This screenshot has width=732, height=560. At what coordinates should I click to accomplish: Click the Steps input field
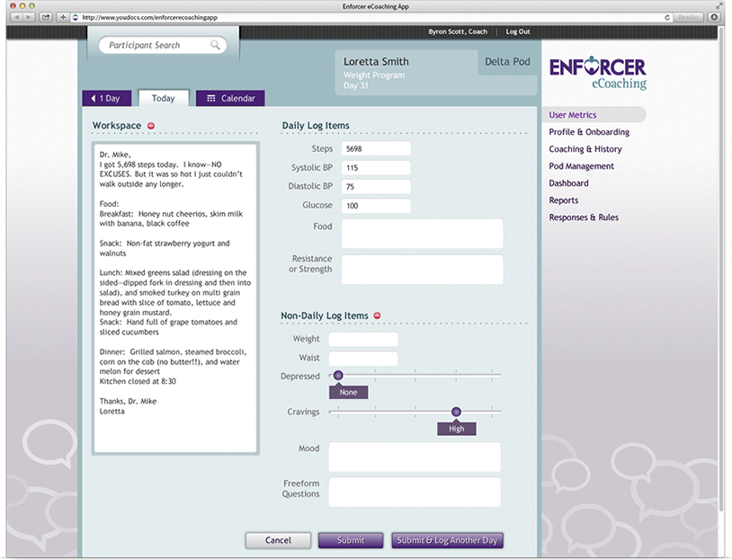pyautogui.click(x=375, y=148)
